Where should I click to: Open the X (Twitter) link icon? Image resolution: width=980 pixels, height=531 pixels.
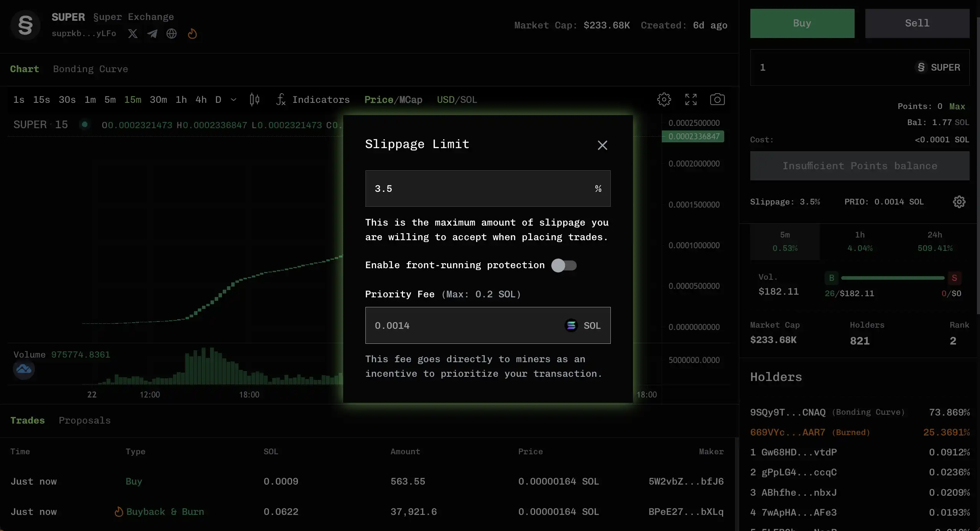coord(133,34)
